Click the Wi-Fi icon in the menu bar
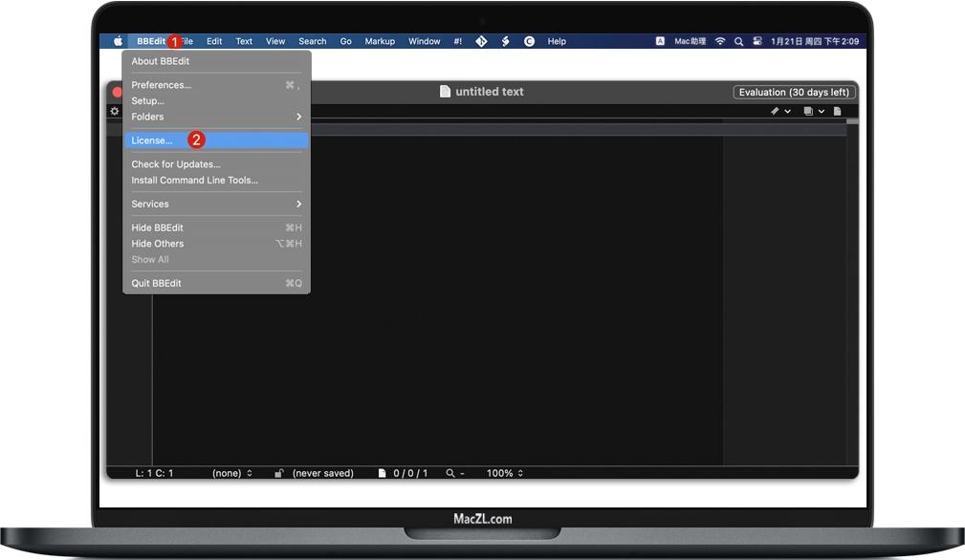Viewport: 965px width, 560px height. 719,41
